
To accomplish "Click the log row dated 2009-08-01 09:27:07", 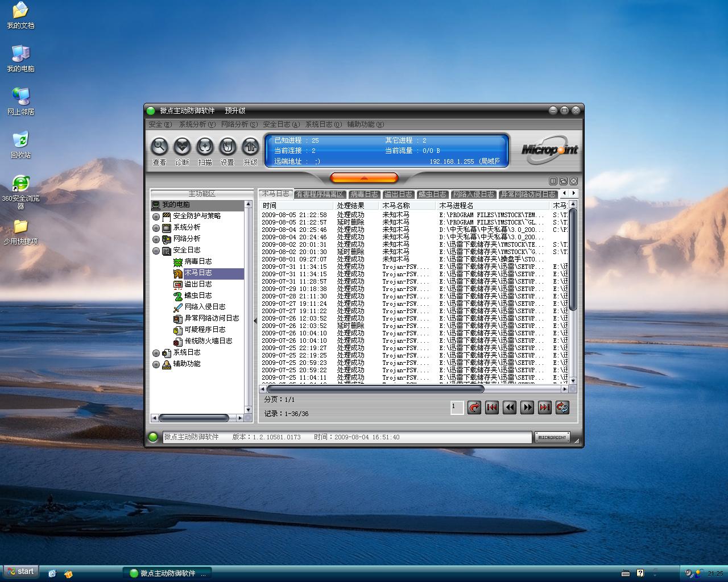I will click(414, 259).
